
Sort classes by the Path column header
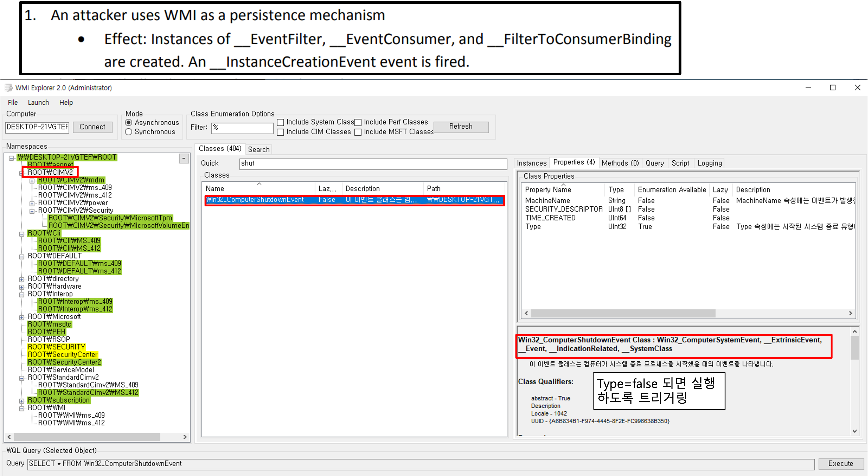[x=464, y=189]
